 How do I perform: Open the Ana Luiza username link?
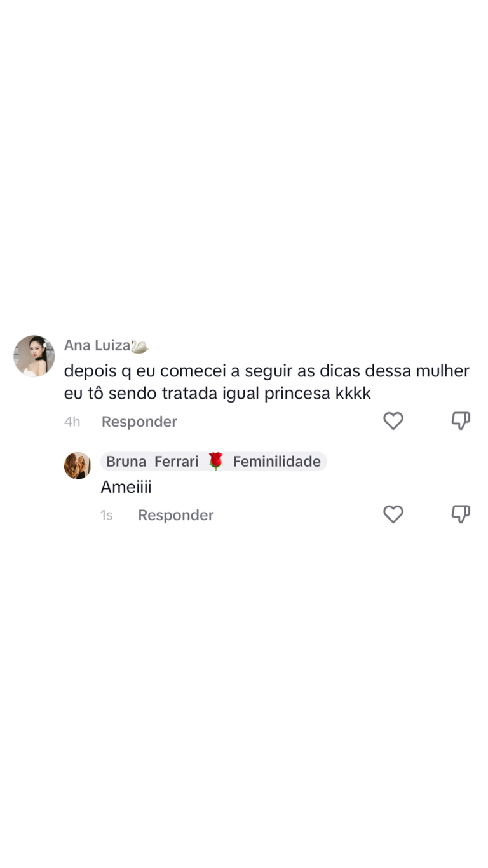[97, 346]
